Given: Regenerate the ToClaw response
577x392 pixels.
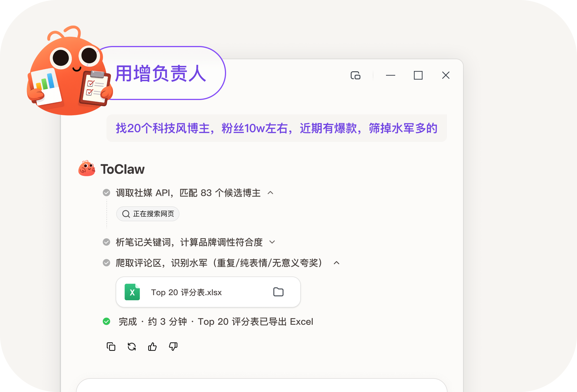Looking at the screenshot, I should [132, 347].
